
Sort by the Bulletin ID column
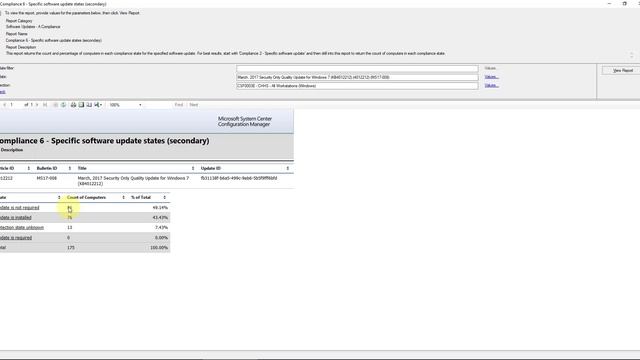(70, 168)
